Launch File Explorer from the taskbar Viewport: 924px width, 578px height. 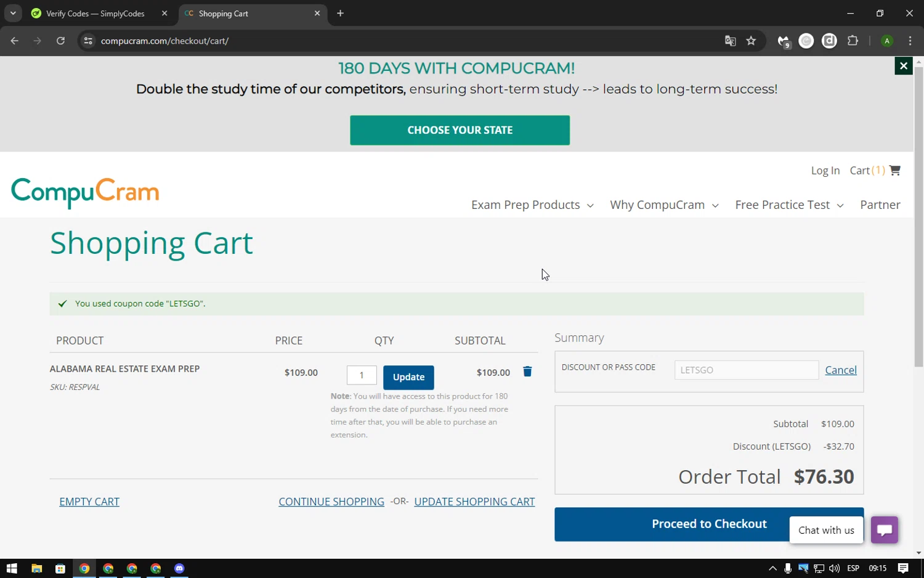point(36,568)
